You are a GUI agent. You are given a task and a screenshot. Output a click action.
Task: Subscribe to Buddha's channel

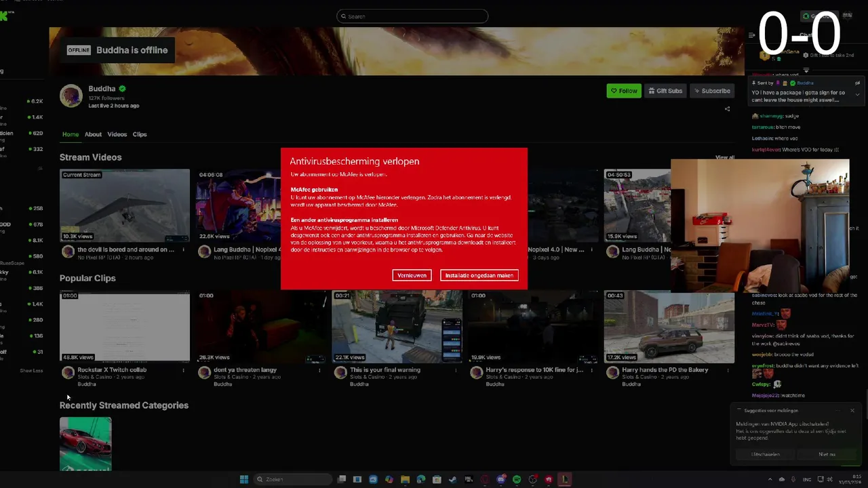click(712, 91)
